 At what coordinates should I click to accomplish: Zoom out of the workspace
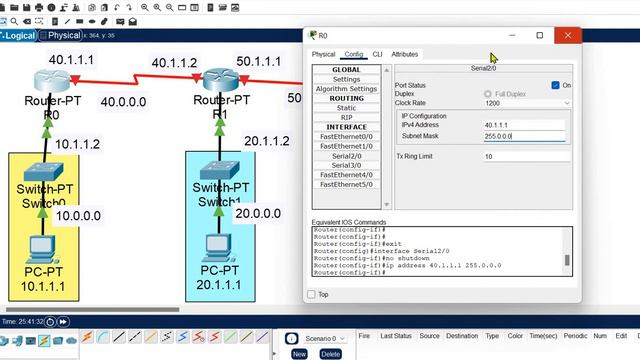(x=169, y=7)
